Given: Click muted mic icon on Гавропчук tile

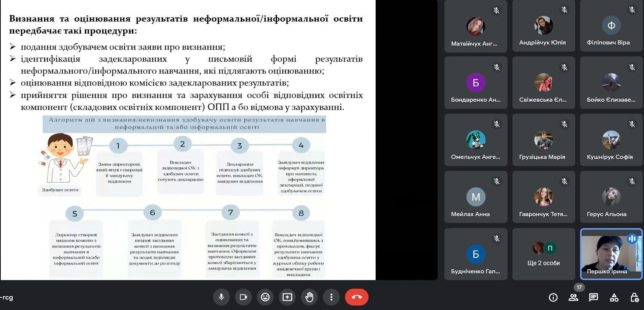Looking at the screenshot, I should 564,181.
